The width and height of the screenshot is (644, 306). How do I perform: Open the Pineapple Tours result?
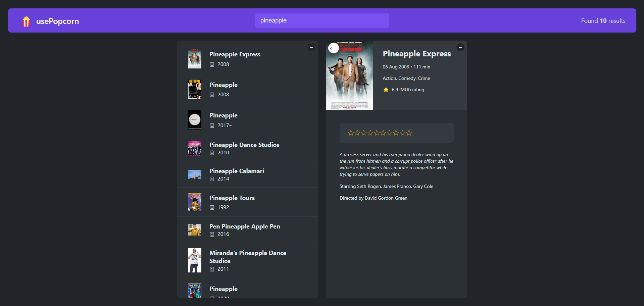(x=248, y=202)
